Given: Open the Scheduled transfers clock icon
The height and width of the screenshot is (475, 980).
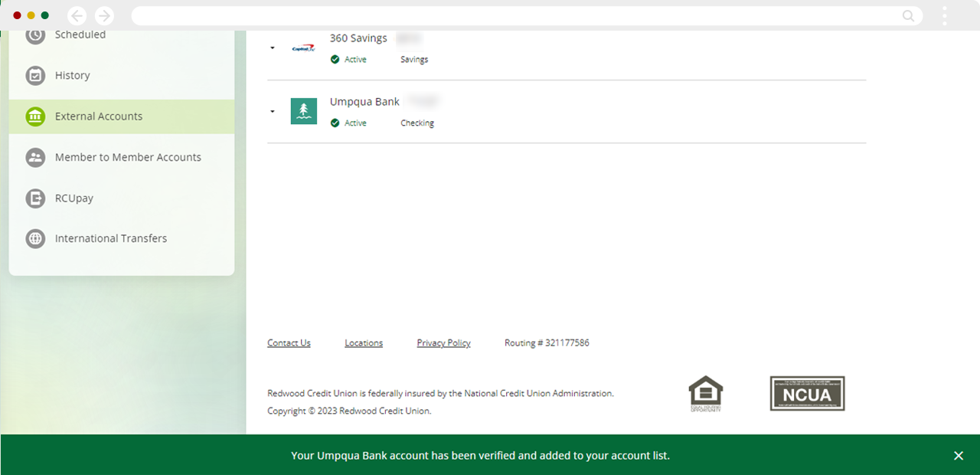Looking at the screenshot, I should pos(35,35).
